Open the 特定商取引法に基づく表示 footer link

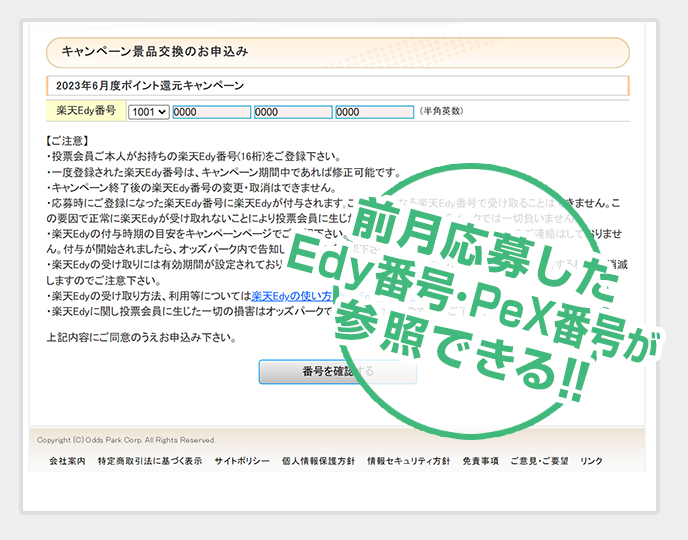150,461
